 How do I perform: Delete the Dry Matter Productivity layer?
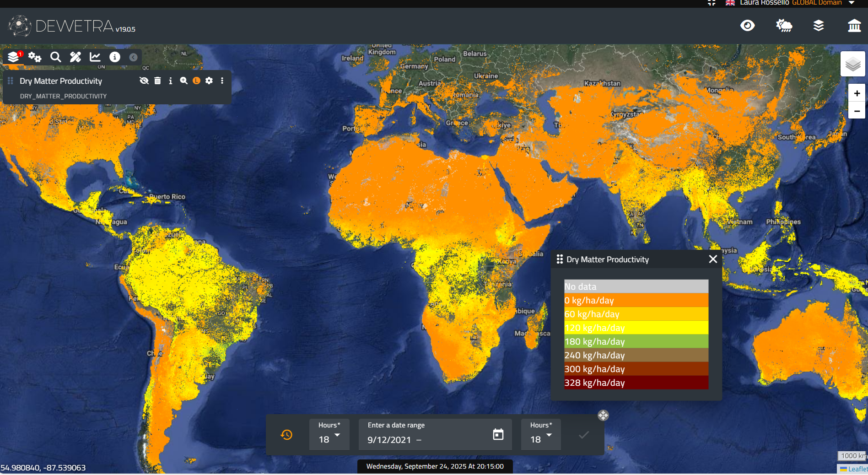click(157, 81)
